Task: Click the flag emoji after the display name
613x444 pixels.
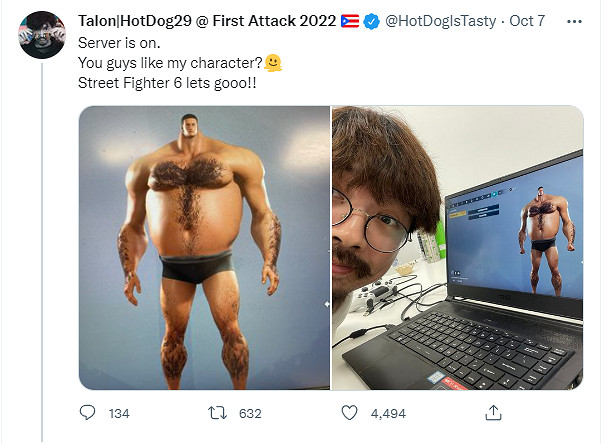Action: (x=346, y=20)
